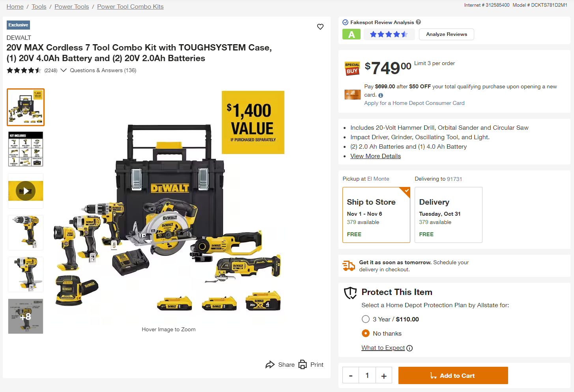Go to Power Tools breadcrumb

click(x=72, y=7)
